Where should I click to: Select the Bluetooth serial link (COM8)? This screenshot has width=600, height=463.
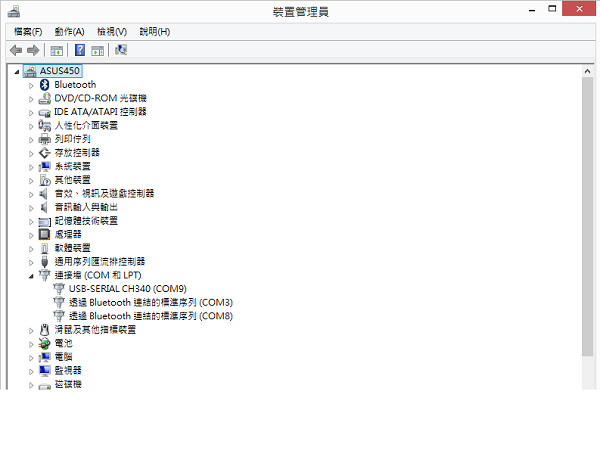[x=151, y=316]
